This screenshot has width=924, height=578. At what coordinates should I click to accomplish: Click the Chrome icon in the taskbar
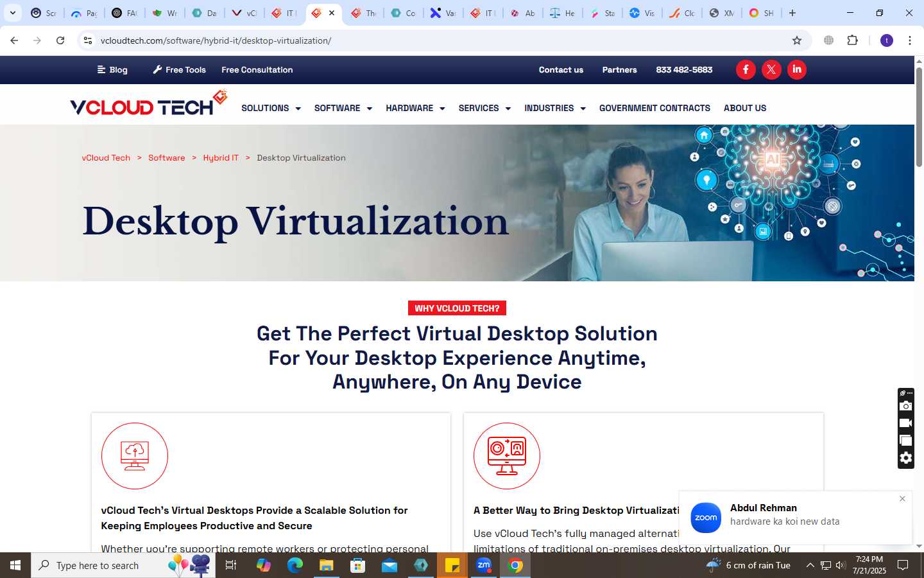coord(515,565)
